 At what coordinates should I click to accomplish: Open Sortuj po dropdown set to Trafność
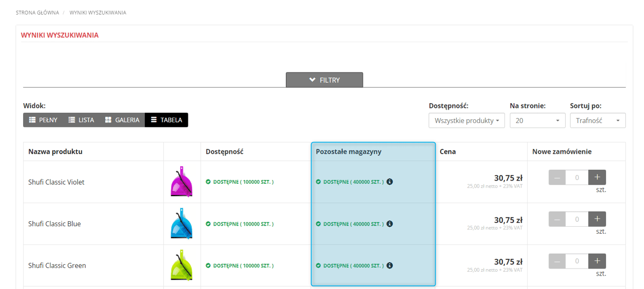(598, 120)
